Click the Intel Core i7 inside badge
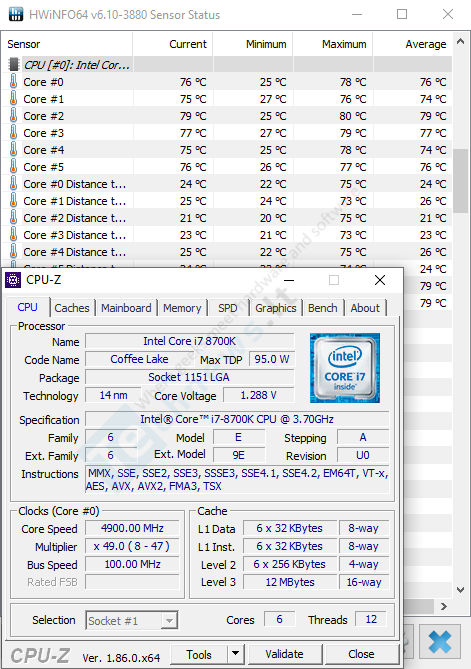Screen dimensions: 471x669 click(345, 368)
